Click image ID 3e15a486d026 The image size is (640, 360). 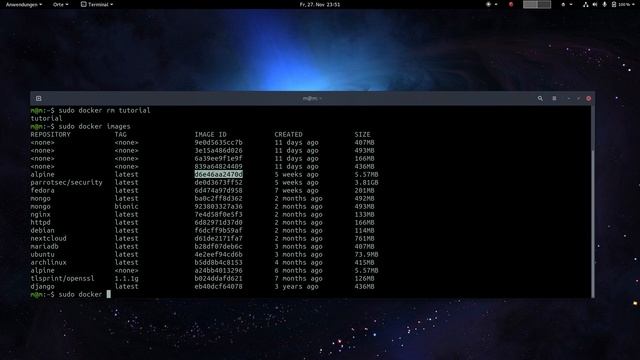[x=218, y=150]
